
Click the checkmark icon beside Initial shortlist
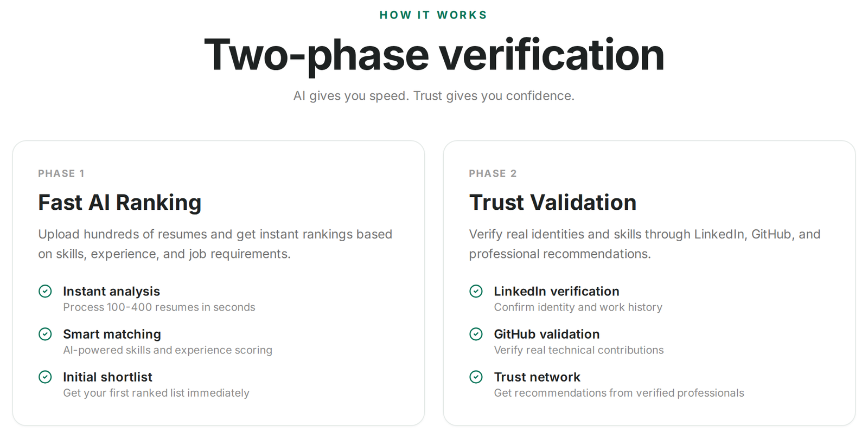pyautogui.click(x=45, y=377)
